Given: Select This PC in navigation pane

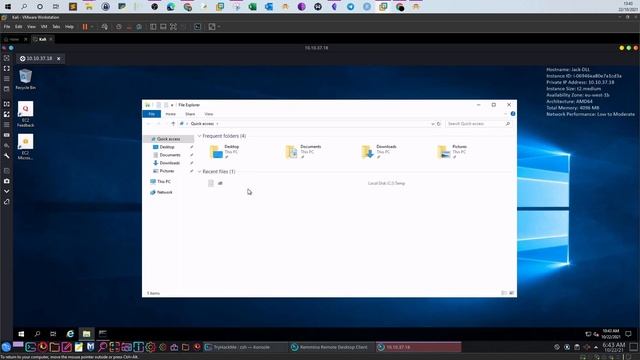Looking at the screenshot, I should point(164,182).
